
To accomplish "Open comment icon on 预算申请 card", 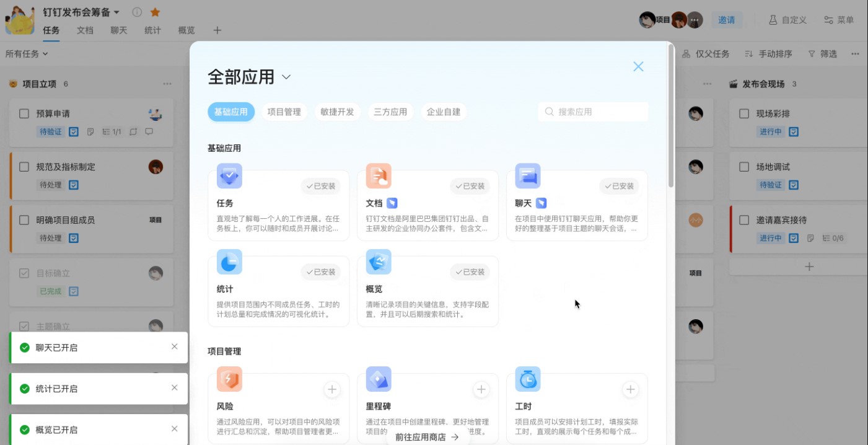I will click(149, 131).
